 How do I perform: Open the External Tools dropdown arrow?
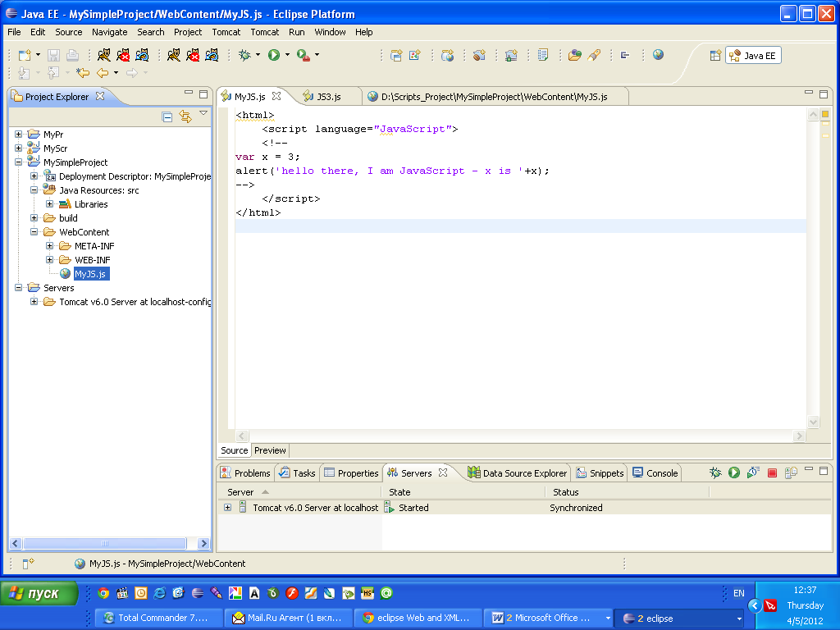pyautogui.click(x=317, y=55)
